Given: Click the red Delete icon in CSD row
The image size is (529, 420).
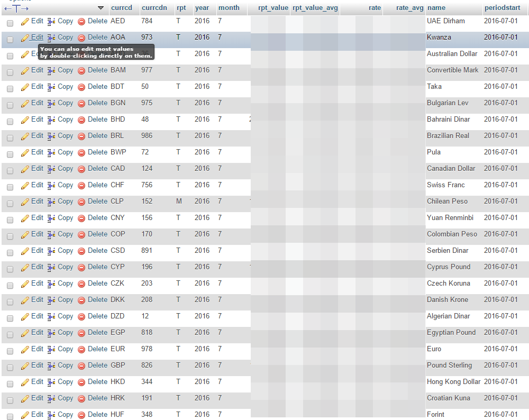Looking at the screenshot, I should pyautogui.click(x=81, y=251).
